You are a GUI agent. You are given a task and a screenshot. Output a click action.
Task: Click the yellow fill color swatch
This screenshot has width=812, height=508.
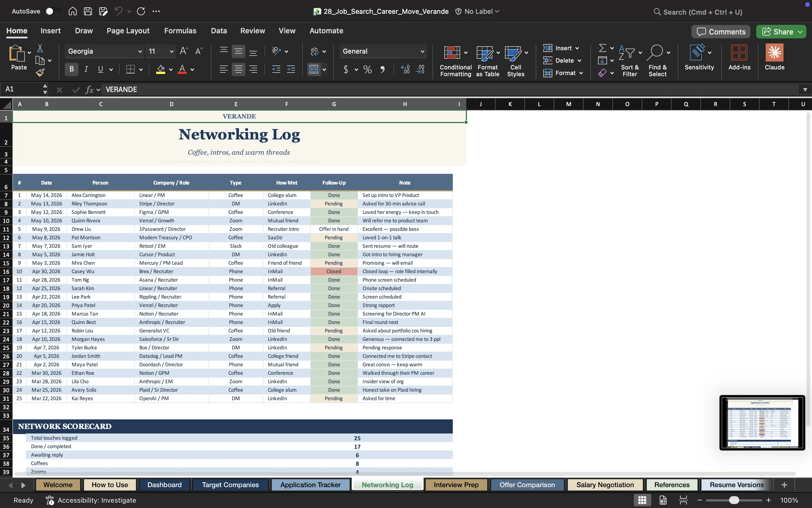pos(161,69)
